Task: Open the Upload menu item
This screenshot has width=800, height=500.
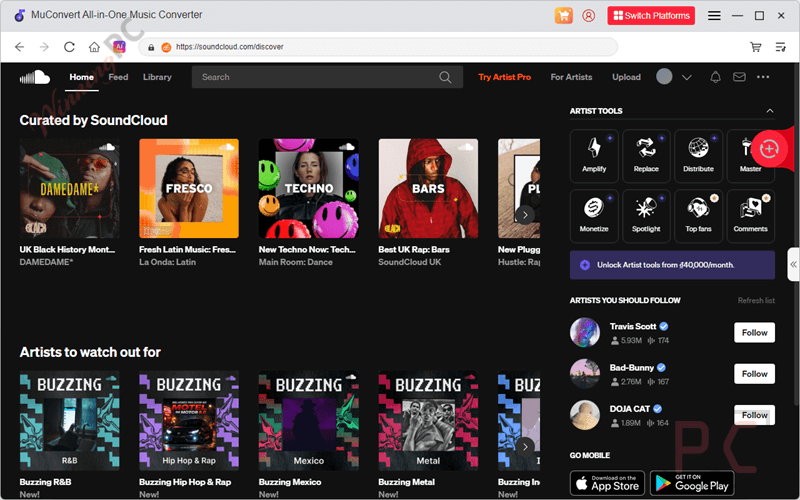Action: (627, 77)
